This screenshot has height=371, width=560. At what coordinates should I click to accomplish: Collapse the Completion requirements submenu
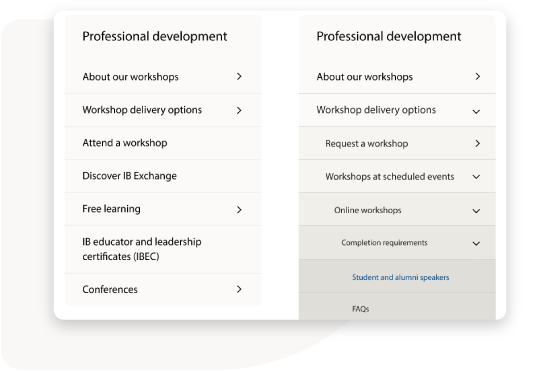476,244
